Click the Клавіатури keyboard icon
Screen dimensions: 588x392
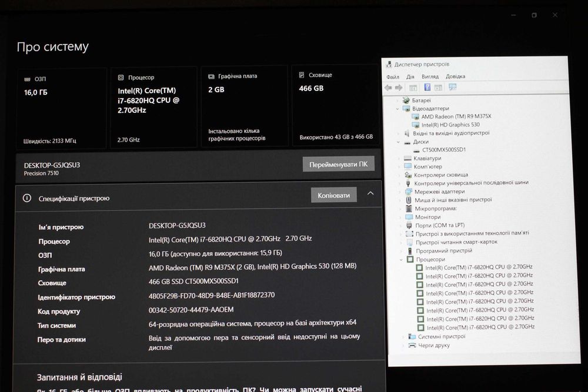(407, 158)
